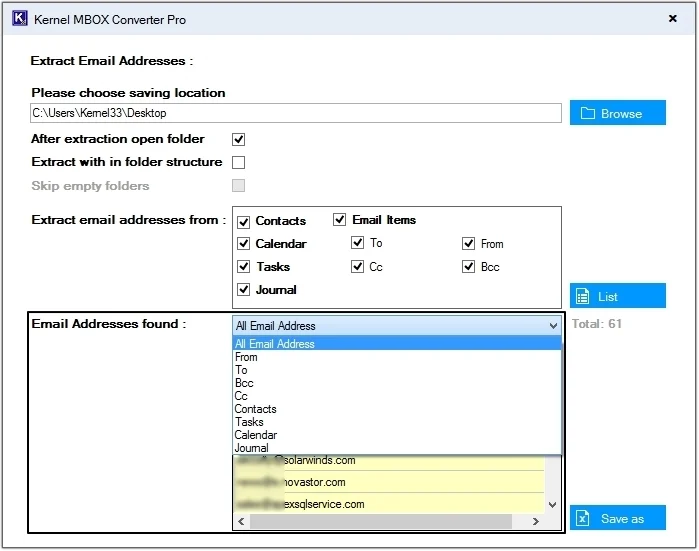
Task: Select All Email Address in dropdown list
Action: pyautogui.click(x=397, y=344)
